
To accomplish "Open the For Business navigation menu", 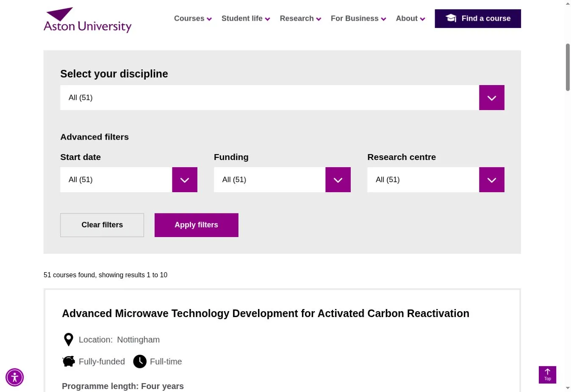I will 358,19.
